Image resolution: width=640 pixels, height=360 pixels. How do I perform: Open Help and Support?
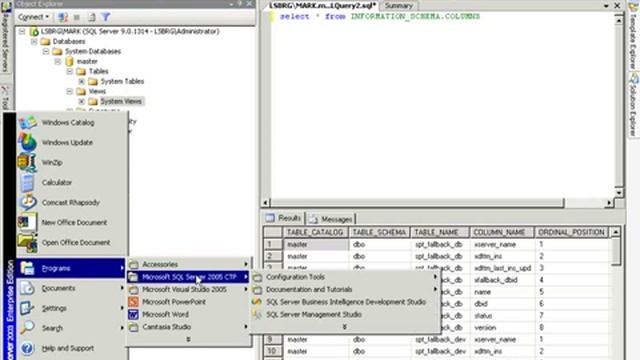71,348
